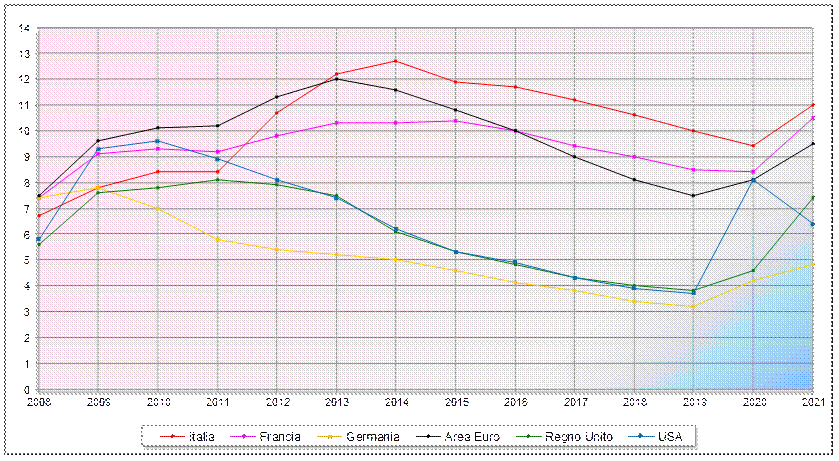
Task: Click the 13 value on the y-axis
Action: click(x=25, y=54)
